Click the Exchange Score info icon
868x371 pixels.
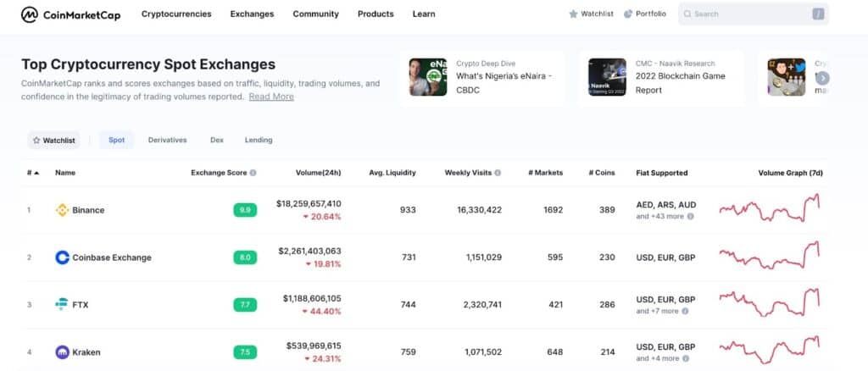pyautogui.click(x=253, y=173)
